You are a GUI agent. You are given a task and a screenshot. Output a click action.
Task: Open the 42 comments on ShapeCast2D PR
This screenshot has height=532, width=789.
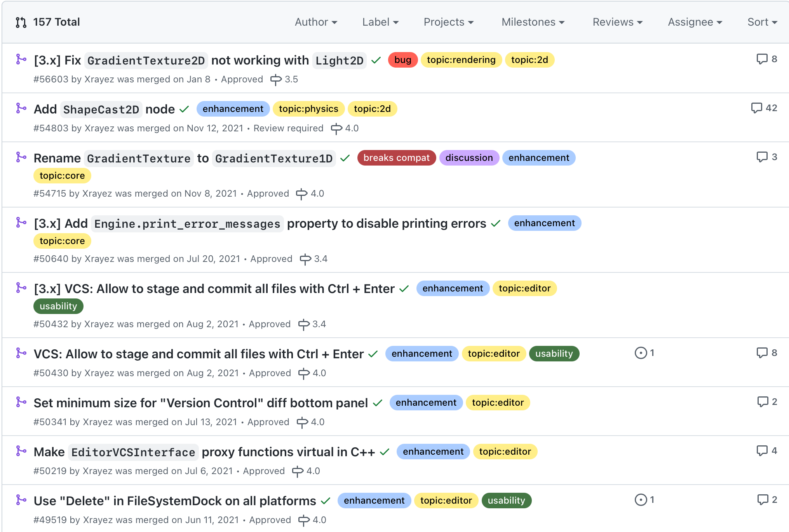tap(764, 108)
